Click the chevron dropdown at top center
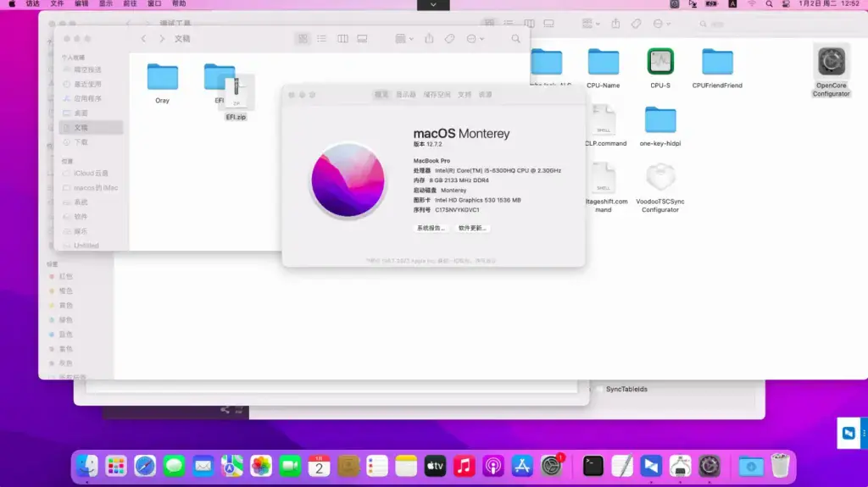This screenshot has height=487, width=868. pos(433,4)
